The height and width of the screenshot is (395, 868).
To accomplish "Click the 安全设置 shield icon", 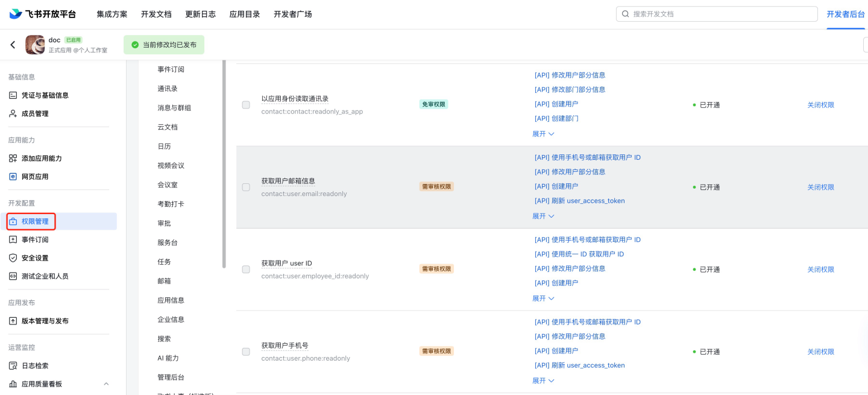I will click(x=13, y=258).
